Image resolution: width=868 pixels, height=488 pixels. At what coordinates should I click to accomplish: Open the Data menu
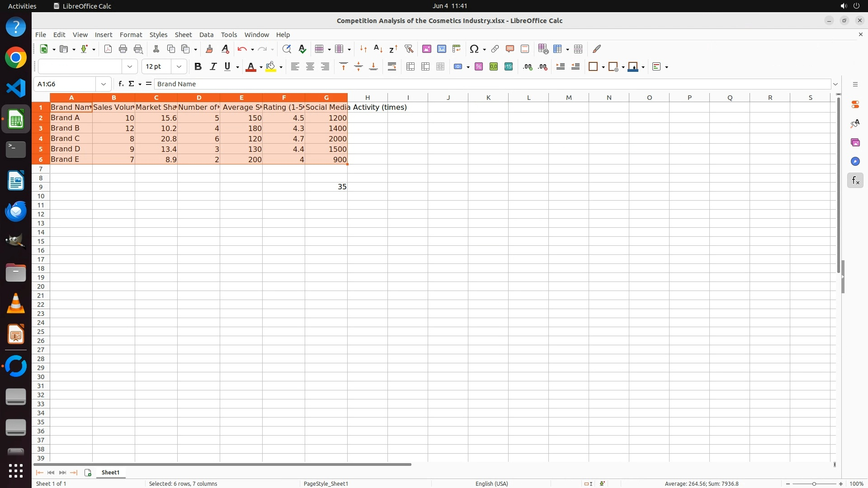pyautogui.click(x=206, y=34)
